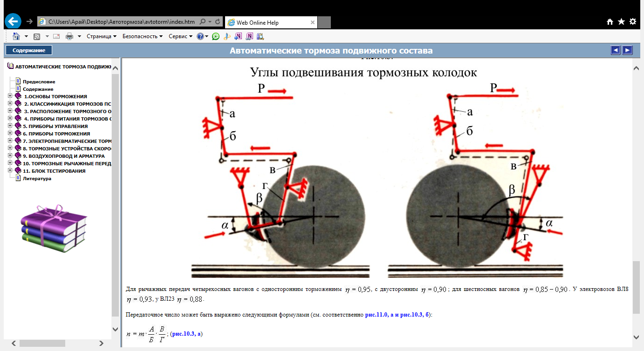Select the 1.ОСНОВЫ ТОРМОЖЕНИЯ book label
This screenshot has width=644, height=351.
pyautogui.click(x=55, y=96)
